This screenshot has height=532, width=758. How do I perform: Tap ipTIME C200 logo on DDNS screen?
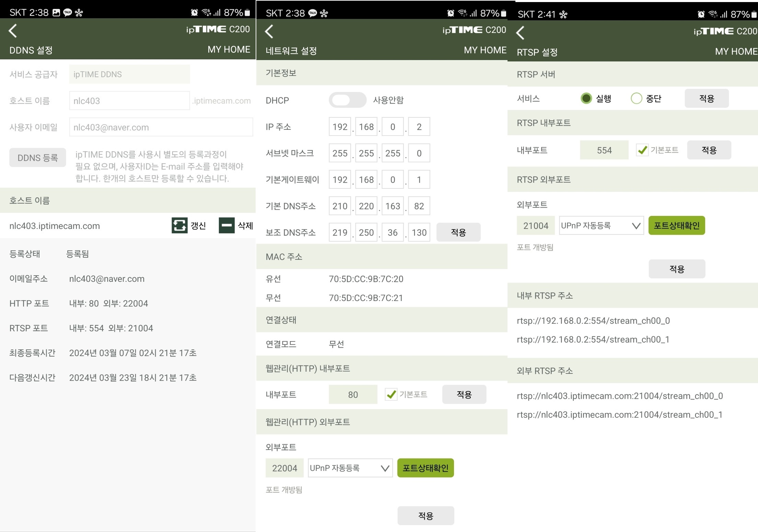click(218, 29)
